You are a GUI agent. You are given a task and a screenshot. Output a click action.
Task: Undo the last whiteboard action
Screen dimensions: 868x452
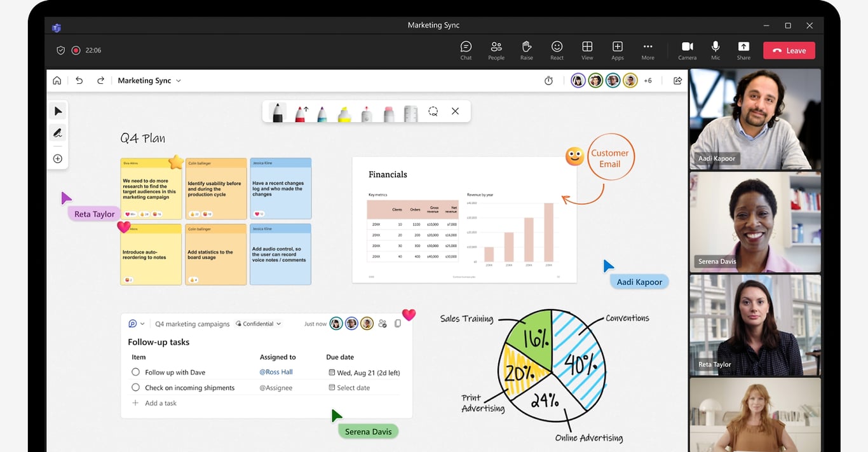tap(79, 81)
